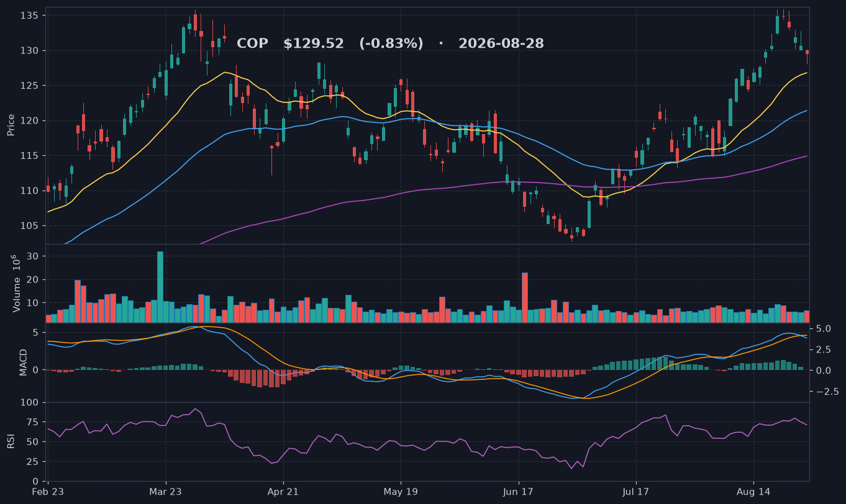Select the Mar 23 date tick label
Screen dimensions: 846x504
point(166,492)
